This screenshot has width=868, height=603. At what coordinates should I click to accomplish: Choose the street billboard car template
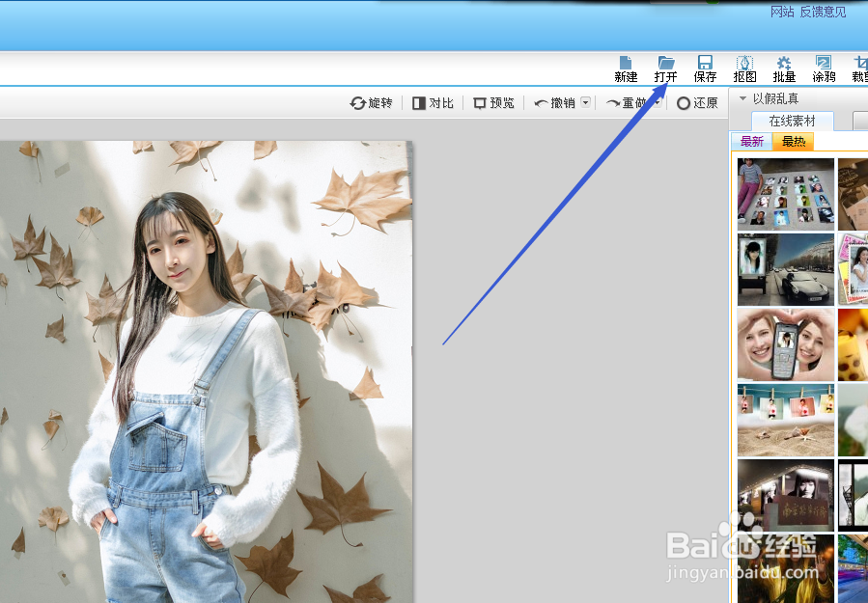click(x=786, y=269)
